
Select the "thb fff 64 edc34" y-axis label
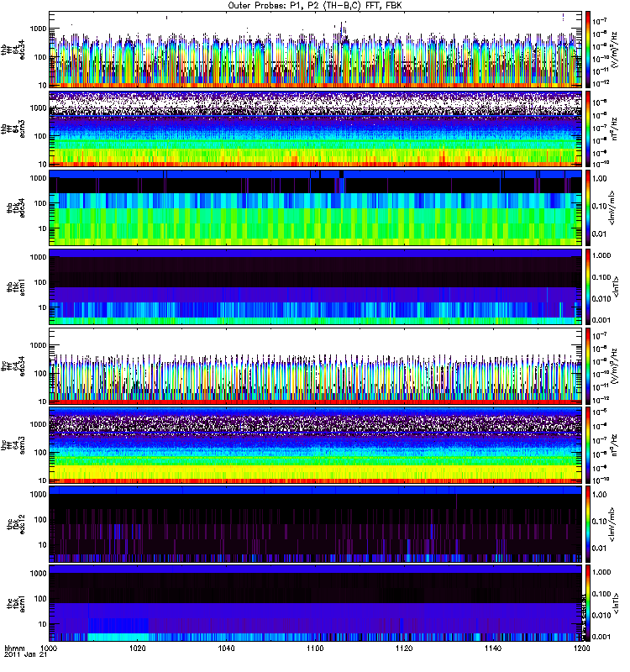coord(13,50)
